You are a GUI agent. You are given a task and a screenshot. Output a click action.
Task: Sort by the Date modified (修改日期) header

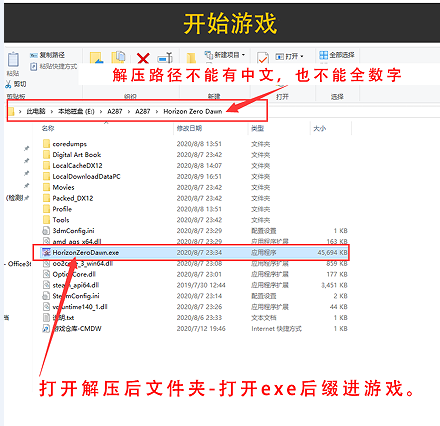[189, 128]
